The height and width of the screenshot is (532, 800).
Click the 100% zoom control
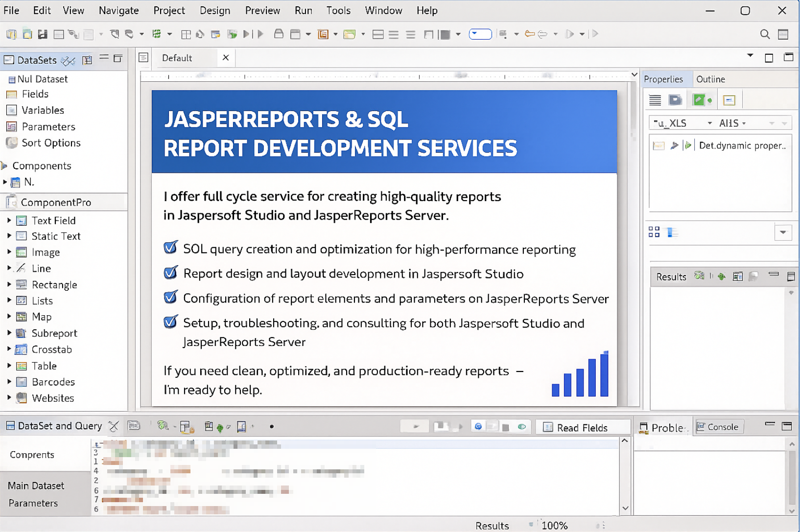pyautogui.click(x=554, y=525)
